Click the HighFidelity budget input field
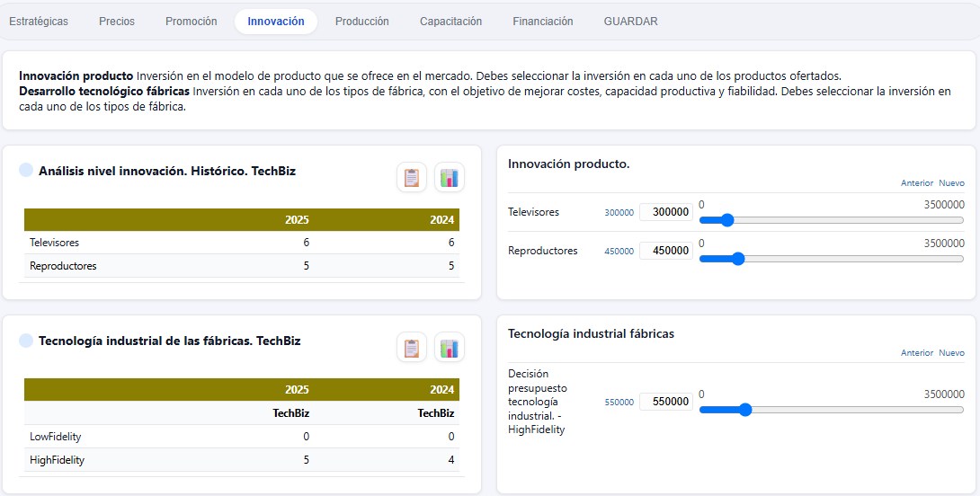 point(666,402)
